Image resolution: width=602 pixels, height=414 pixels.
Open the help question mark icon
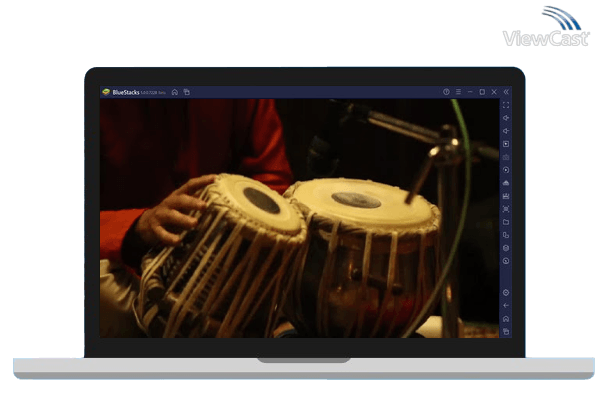pyautogui.click(x=446, y=92)
